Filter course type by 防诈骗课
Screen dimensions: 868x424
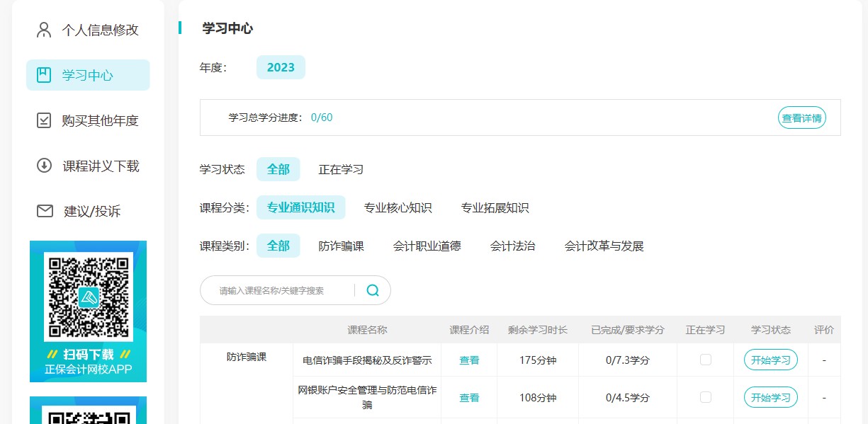[x=341, y=246]
